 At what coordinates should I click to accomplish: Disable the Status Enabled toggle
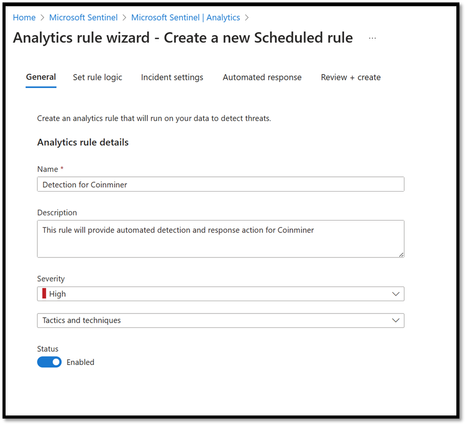(x=49, y=362)
